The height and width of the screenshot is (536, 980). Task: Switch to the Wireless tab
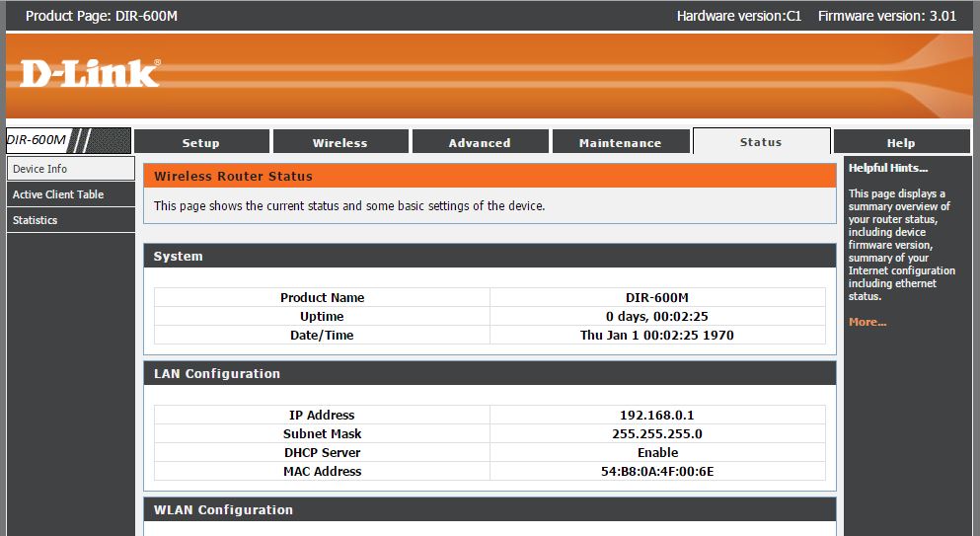(340, 142)
